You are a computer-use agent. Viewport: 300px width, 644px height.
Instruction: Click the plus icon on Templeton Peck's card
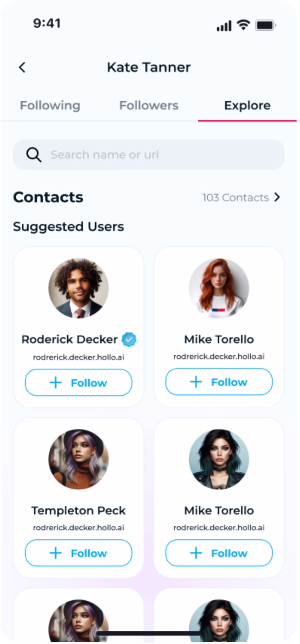coord(56,553)
